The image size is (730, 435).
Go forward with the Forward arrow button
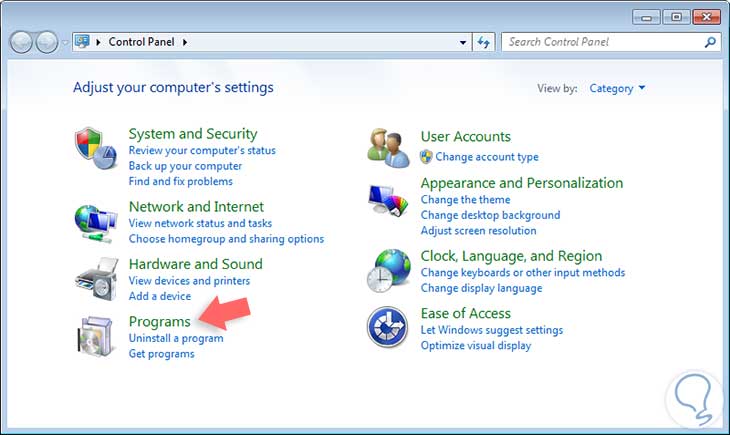coord(47,42)
